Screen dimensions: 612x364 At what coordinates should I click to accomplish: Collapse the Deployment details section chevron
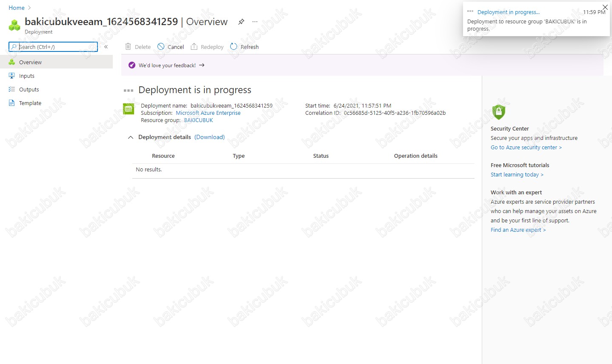tap(131, 137)
